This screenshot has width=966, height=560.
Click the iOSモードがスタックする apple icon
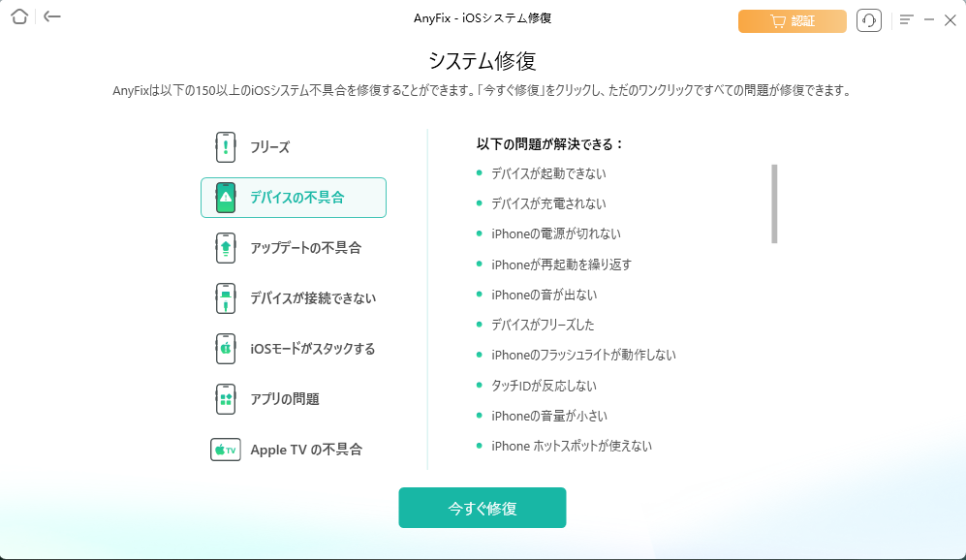point(226,349)
